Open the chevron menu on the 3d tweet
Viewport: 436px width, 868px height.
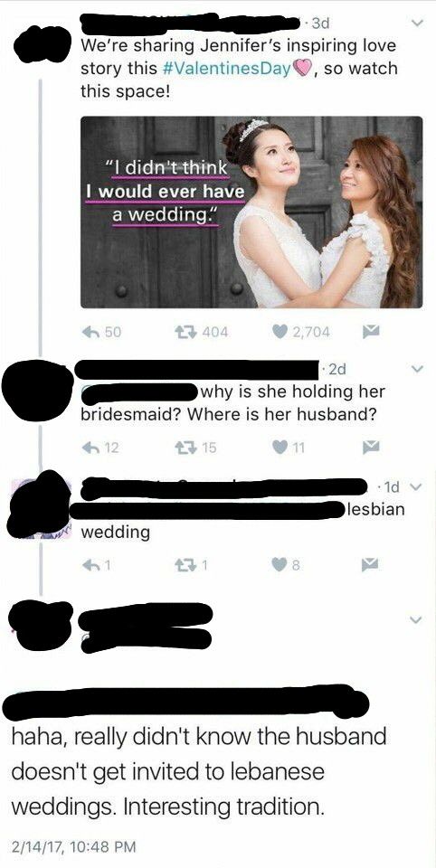point(418,24)
